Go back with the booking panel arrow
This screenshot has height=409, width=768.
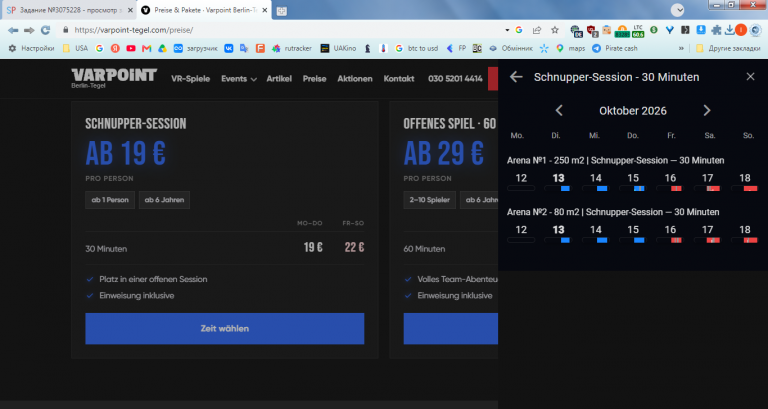(x=516, y=77)
